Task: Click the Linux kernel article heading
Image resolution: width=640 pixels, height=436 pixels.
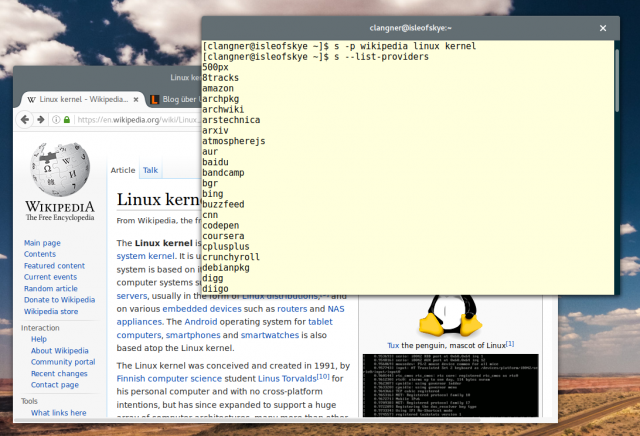Action: 159,200
